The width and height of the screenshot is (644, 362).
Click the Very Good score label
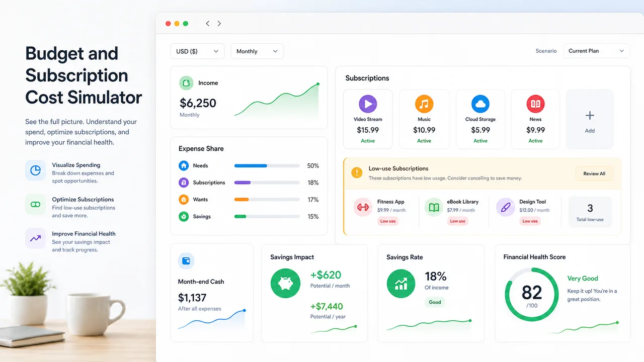click(x=583, y=279)
